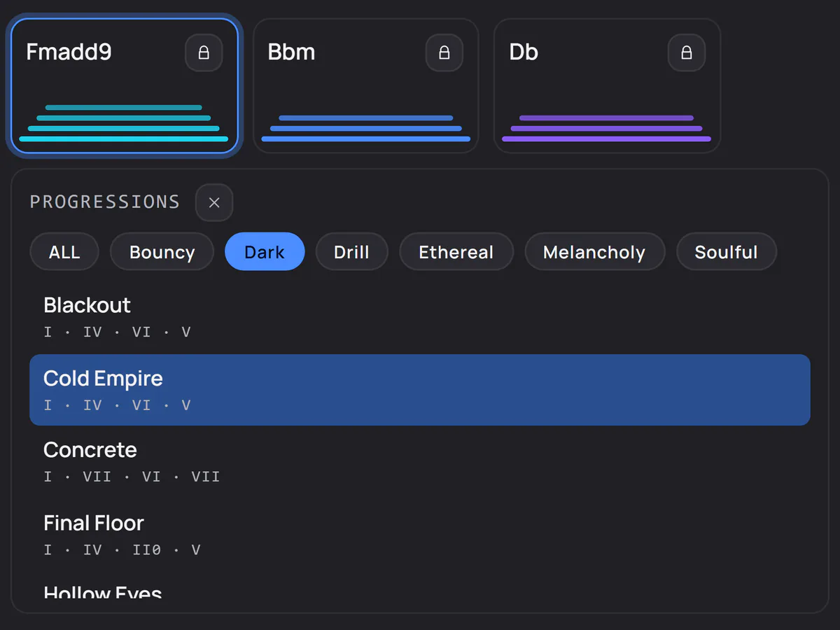This screenshot has height=630, width=840.
Task: Lock the Fmadd9 chord
Action: pyautogui.click(x=204, y=52)
